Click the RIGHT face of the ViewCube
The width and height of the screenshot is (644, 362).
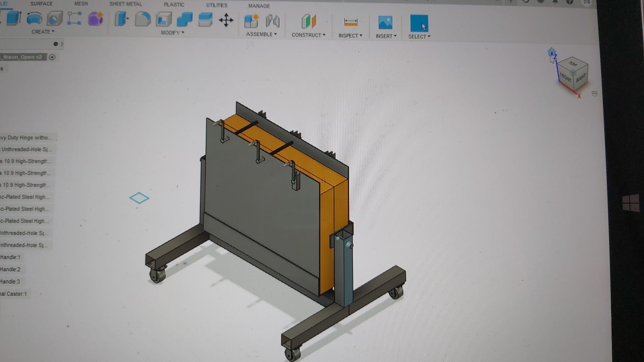pyautogui.click(x=580, y=78)
